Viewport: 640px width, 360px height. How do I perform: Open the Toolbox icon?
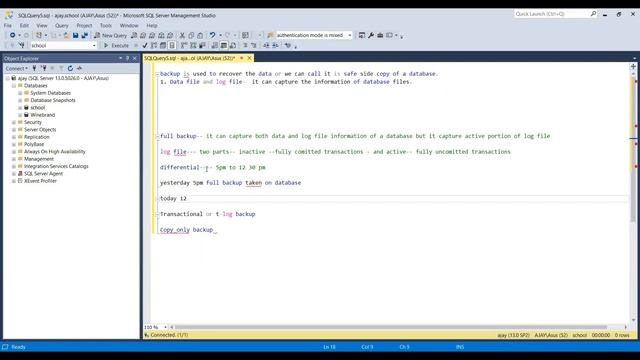click(380, 36)
